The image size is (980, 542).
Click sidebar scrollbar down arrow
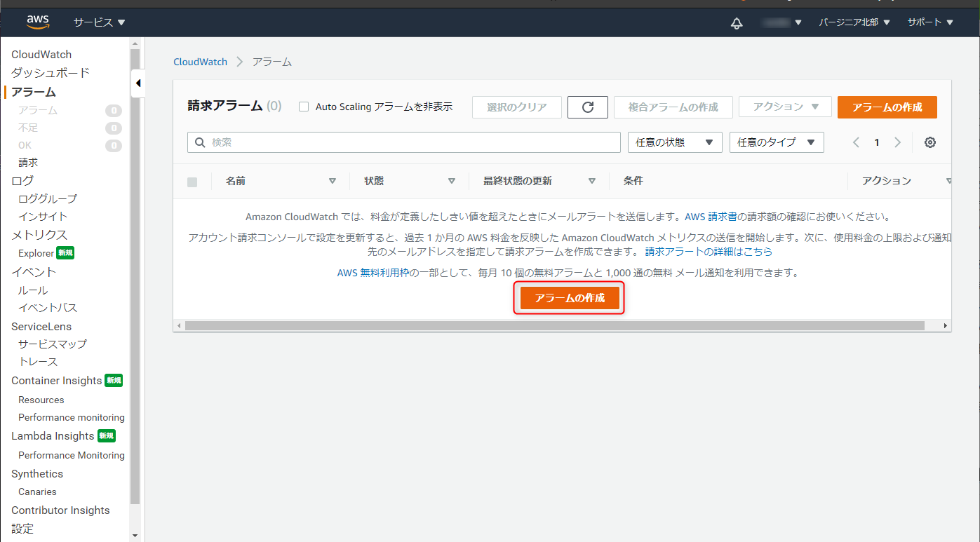(x=135, y=536)
